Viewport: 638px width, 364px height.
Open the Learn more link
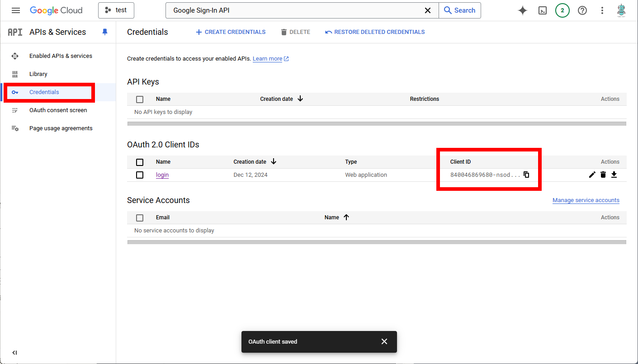pyautogui.click(x=271, y=59)
